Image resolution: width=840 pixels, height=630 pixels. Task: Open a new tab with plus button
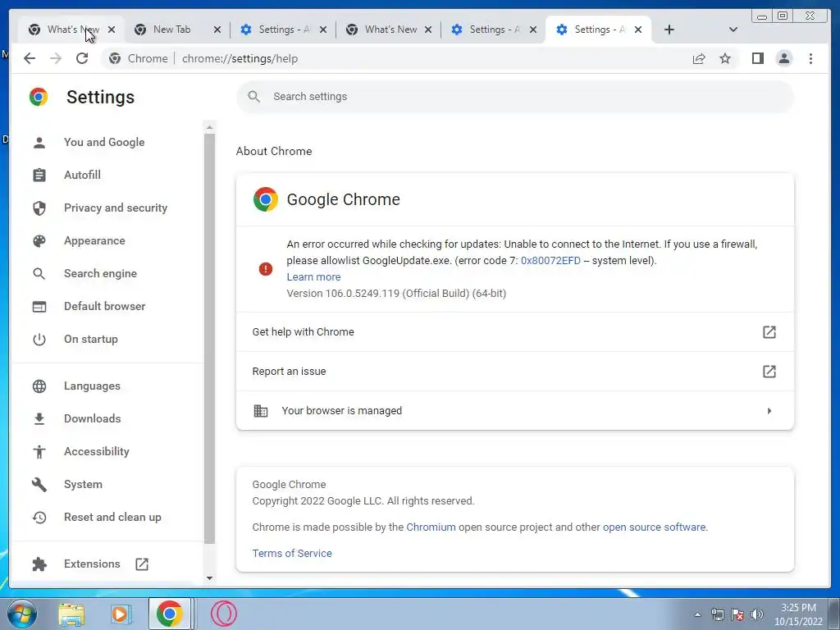[669, 30]
